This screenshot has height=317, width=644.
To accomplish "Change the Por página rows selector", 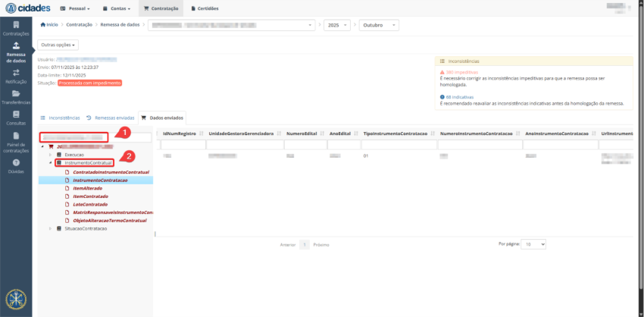I will [533, 245].
